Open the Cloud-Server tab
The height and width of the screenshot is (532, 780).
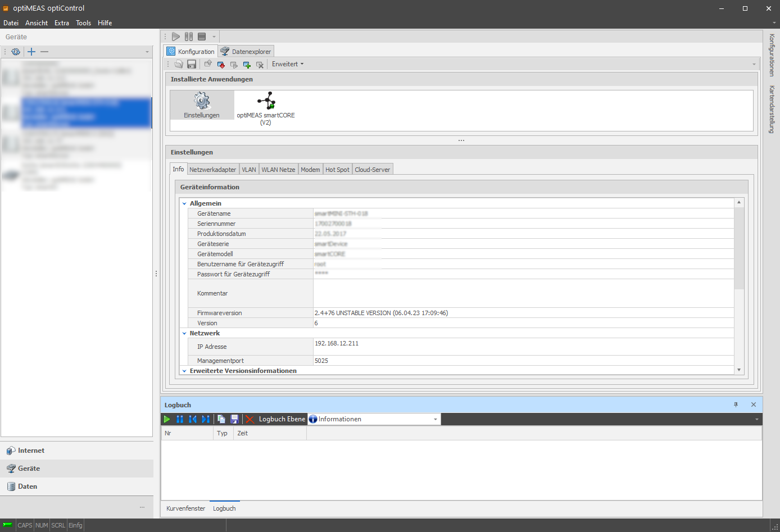point(373,170)
